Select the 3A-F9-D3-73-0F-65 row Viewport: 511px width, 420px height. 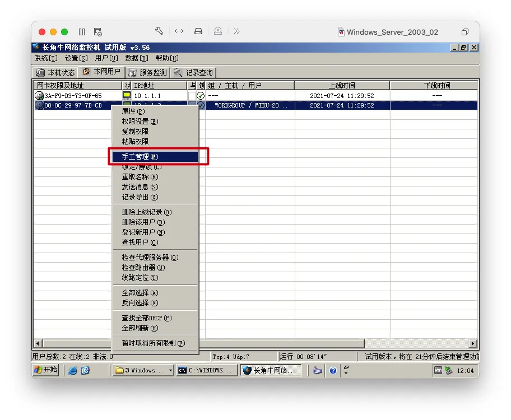[256, 96]
